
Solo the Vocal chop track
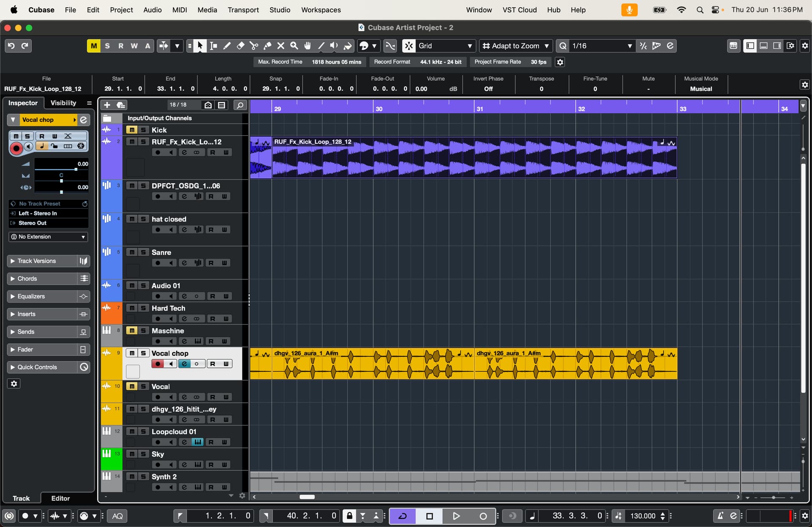tap(143, 353)
